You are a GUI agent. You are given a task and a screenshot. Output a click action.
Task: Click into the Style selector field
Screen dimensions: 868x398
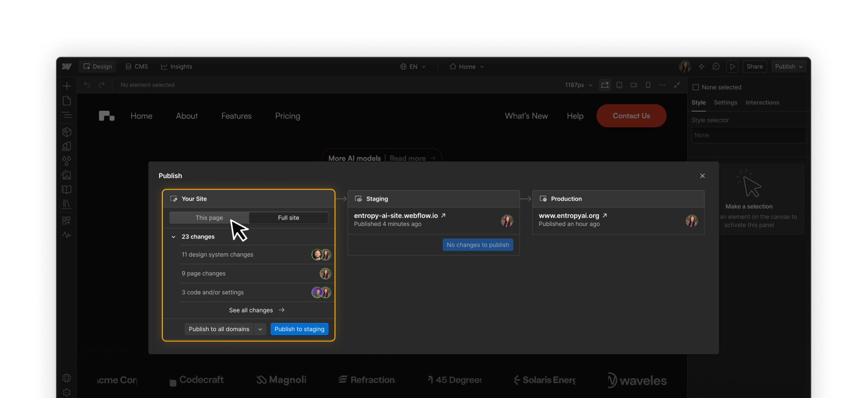(749, 135)
